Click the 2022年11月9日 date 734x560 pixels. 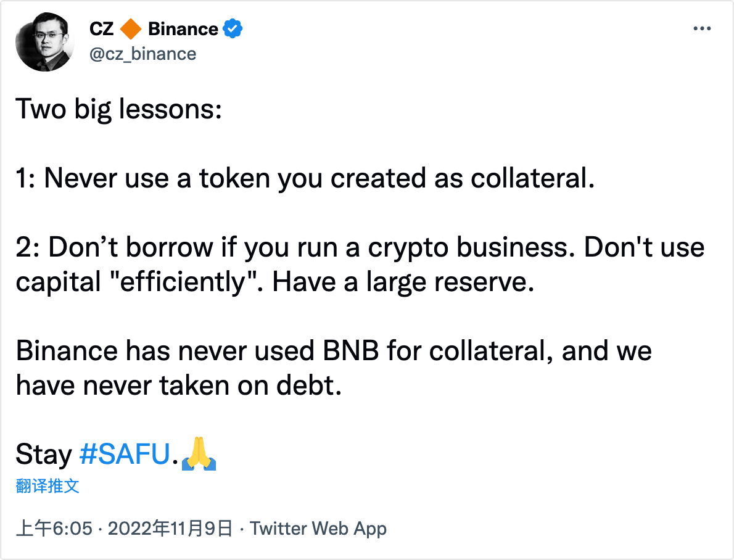pyautogui.click(x=171, y=529)
